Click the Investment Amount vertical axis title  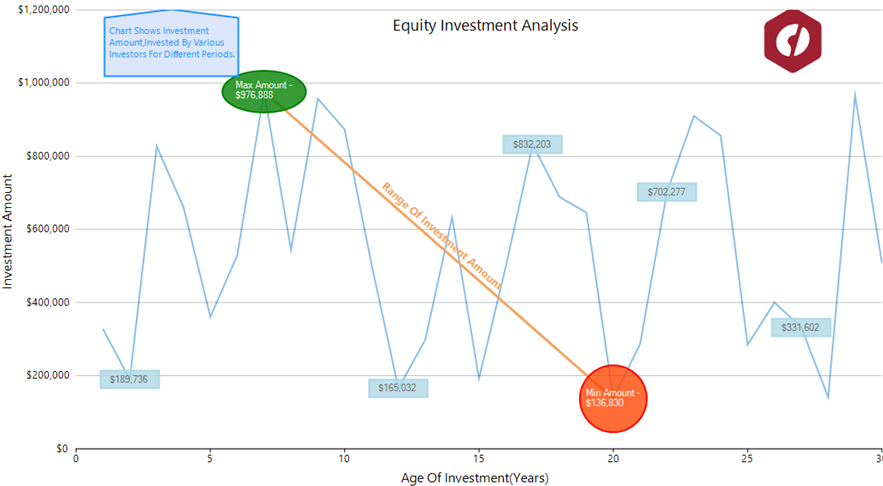coord(9,230)
